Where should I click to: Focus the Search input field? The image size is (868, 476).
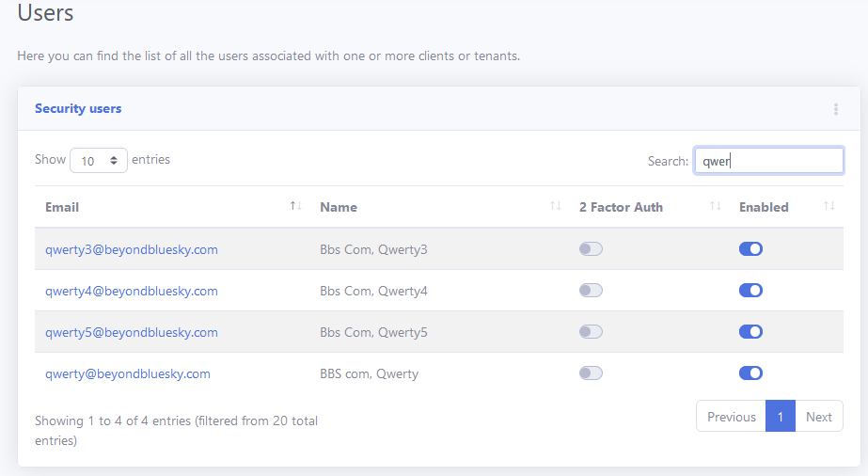coord(767,161)
